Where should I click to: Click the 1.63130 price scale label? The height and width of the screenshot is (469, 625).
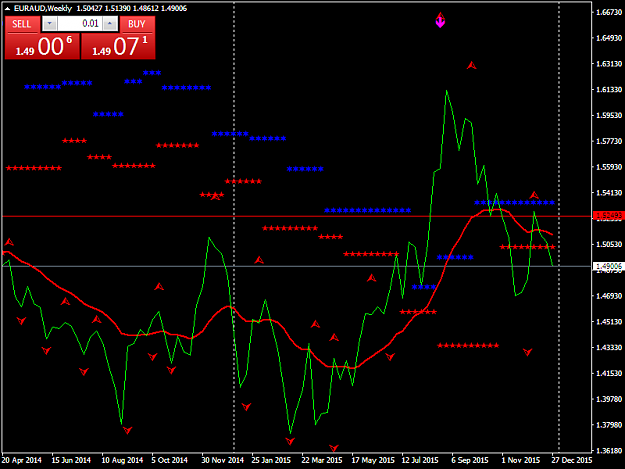(x=609, y=64)
